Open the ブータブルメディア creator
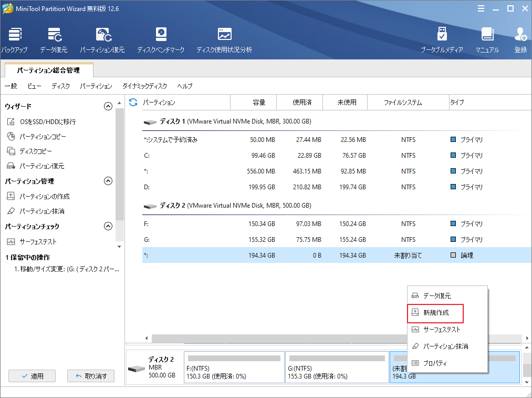The image size is (532, 398). pyautogui.click(x=442, y=39)
